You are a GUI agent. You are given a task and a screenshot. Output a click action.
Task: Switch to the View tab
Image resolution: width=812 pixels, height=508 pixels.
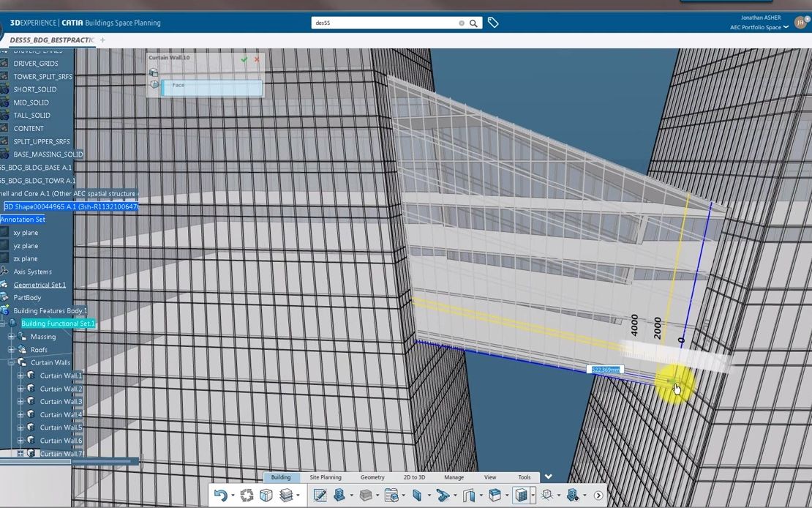click(490, 477)
